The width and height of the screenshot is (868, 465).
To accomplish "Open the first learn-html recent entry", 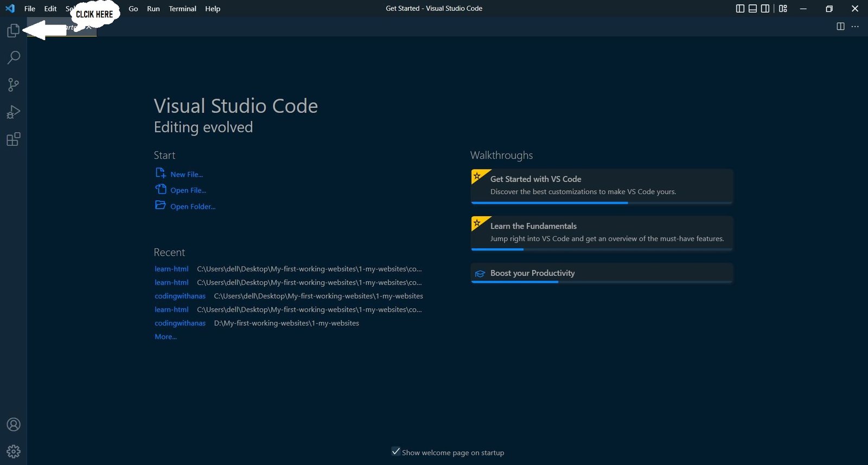I will coord(171,269).
